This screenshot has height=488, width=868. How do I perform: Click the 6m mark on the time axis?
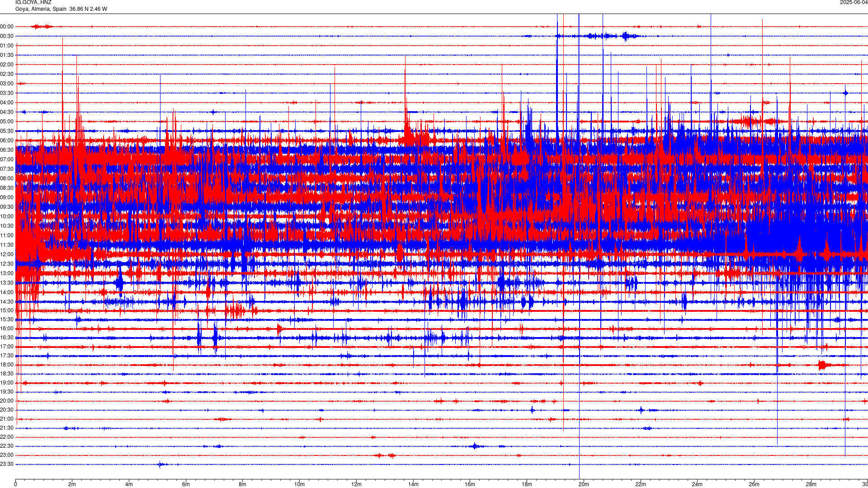[186, 484]
